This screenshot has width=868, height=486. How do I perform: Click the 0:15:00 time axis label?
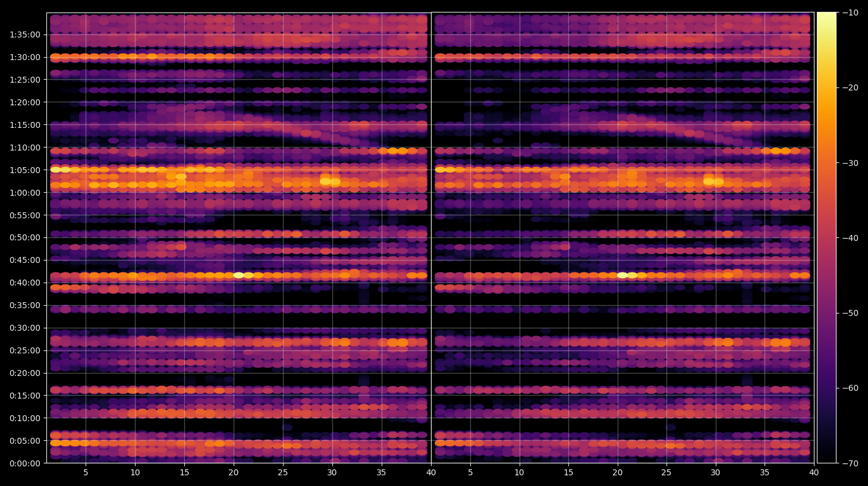tap(25, 396)
